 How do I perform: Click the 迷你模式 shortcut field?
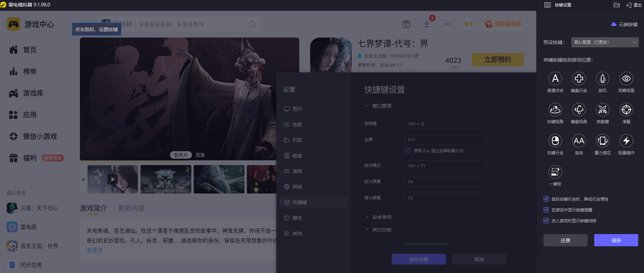[x=446, y=165]
